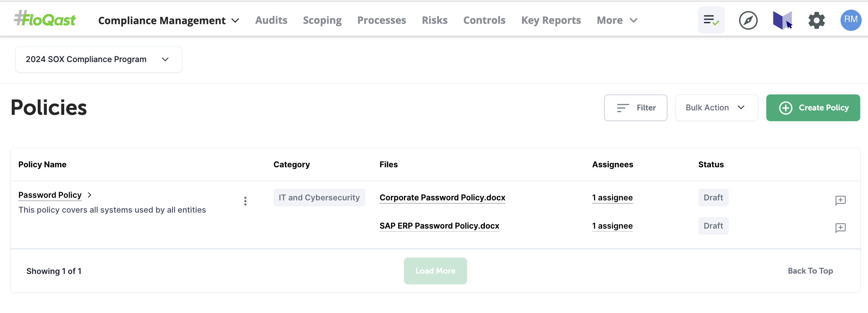This screenshot has width=868, height=313.
Task: Open the RM user avatar menu
Action: coord(851,20)
